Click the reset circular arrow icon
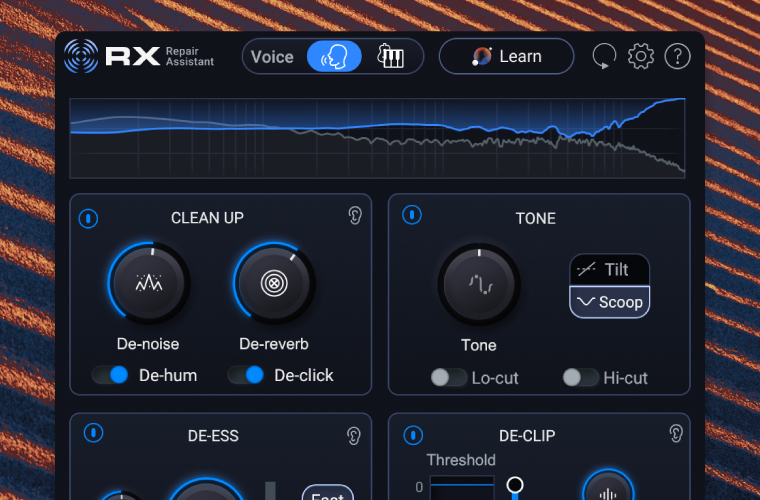Image resolution: width=760 pixels, height=500 pixels. 603,57
